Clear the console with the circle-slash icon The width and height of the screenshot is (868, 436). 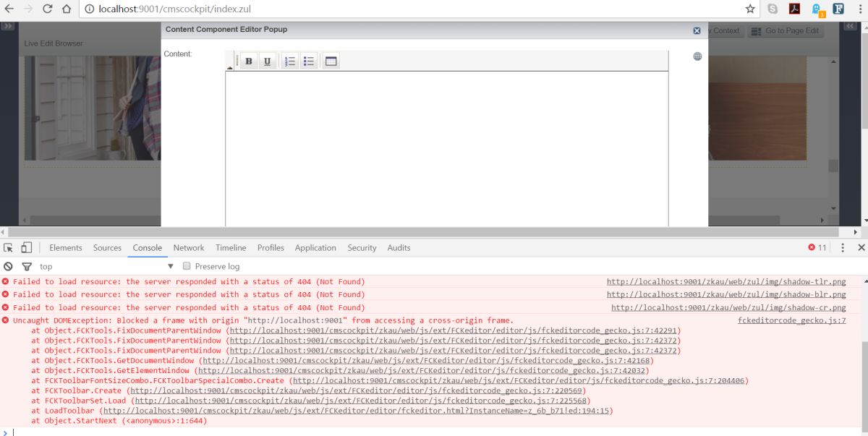(9, 266)
